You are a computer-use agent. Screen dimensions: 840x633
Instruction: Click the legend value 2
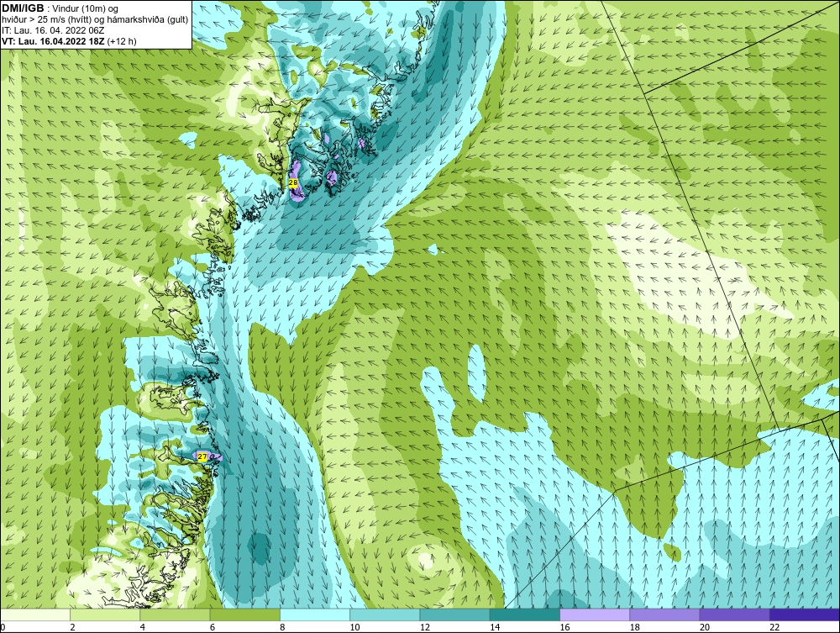(x=72, y=627)
